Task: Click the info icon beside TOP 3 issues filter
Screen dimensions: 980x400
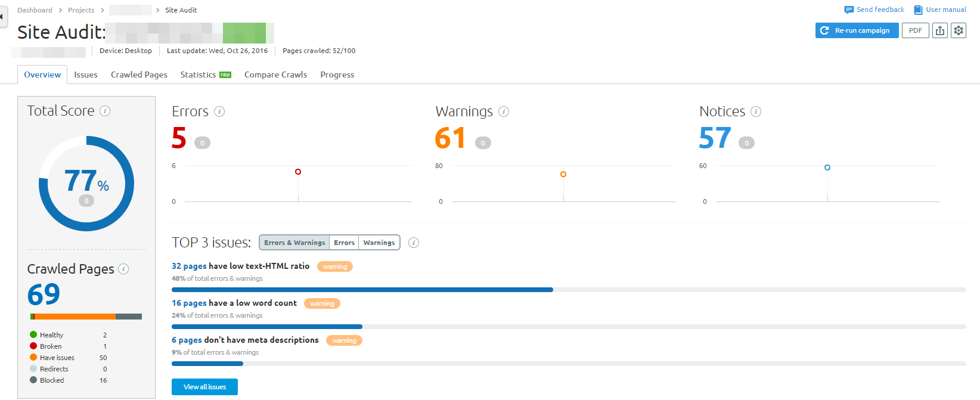Action: (414, 243)
